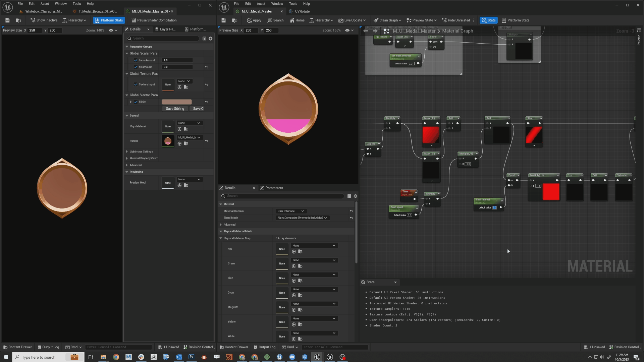
Task: Toggle Show Inactive in material instance editor
Action: 44,20
